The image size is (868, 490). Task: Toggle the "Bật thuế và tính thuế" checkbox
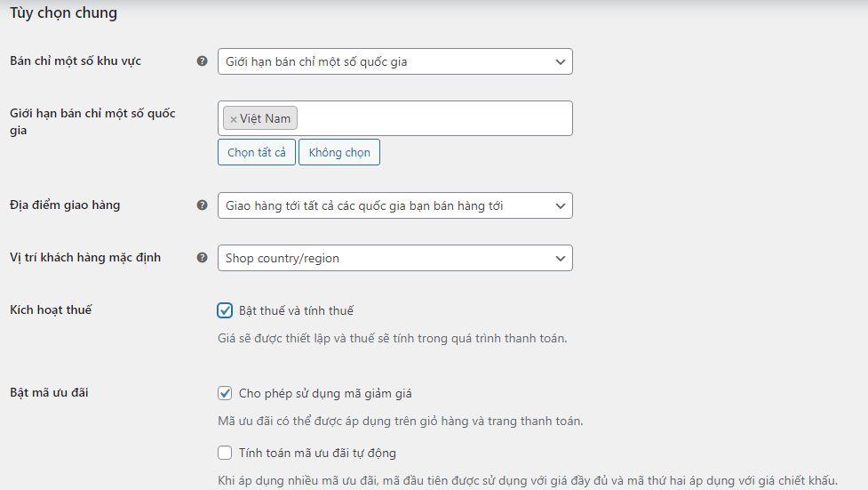(225, 310)
